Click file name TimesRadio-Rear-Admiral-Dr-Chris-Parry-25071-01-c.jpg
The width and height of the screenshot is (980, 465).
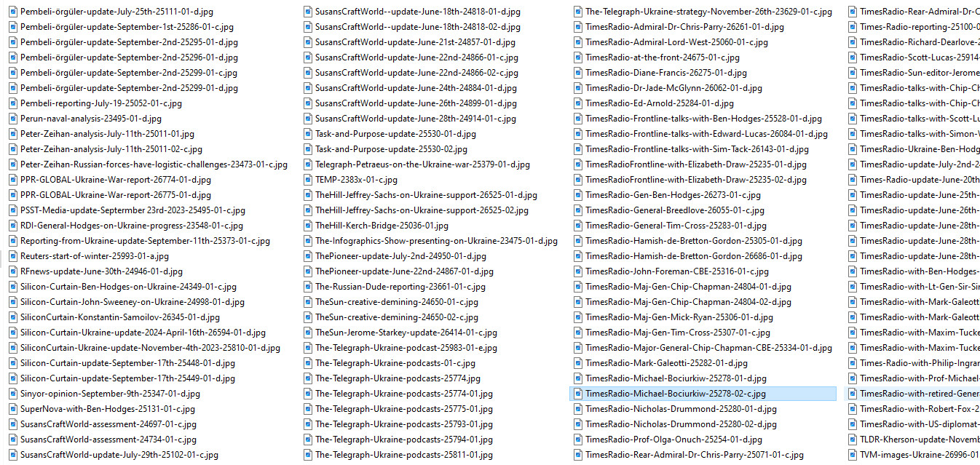[695, 455]
